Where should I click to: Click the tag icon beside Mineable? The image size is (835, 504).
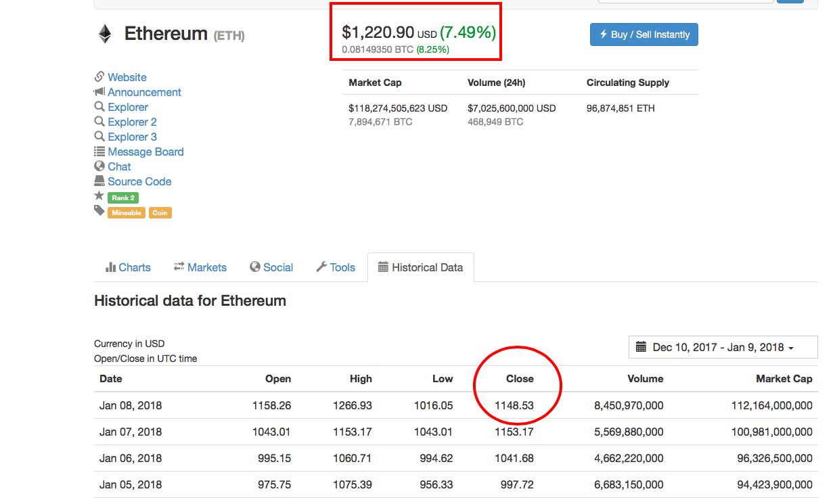[x=99, y=211]
